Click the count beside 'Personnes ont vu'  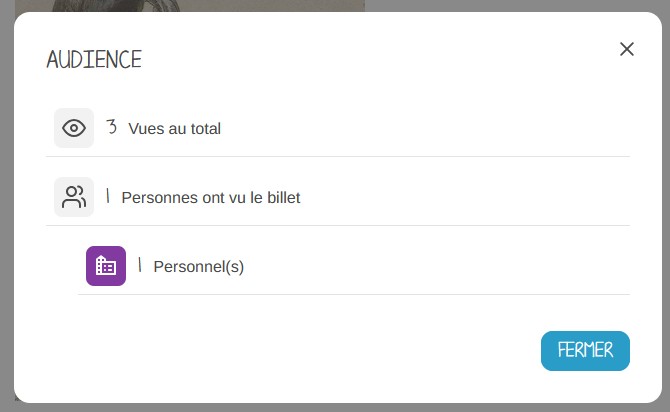tap(108, 196)
